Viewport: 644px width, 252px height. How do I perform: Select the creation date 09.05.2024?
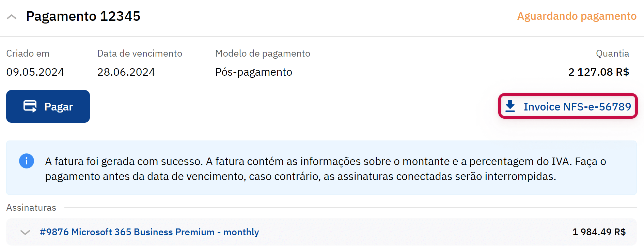[35, 72]
